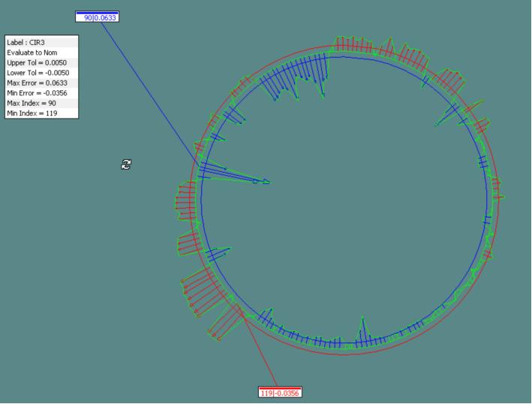This screenshot has height=404, width=532.
Task: Click the rotate cursor icon
Action: [126, 164]
